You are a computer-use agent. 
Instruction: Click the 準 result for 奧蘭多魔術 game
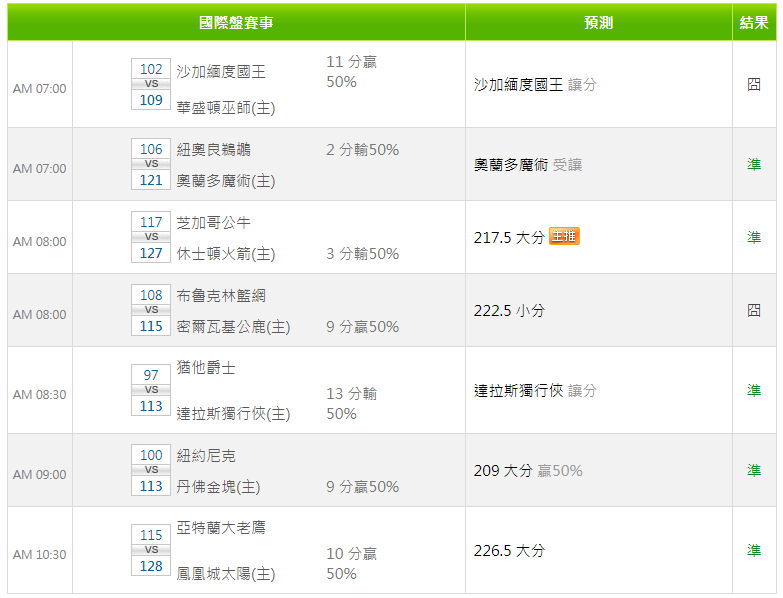pyautogui.click(x=754, y=164)
